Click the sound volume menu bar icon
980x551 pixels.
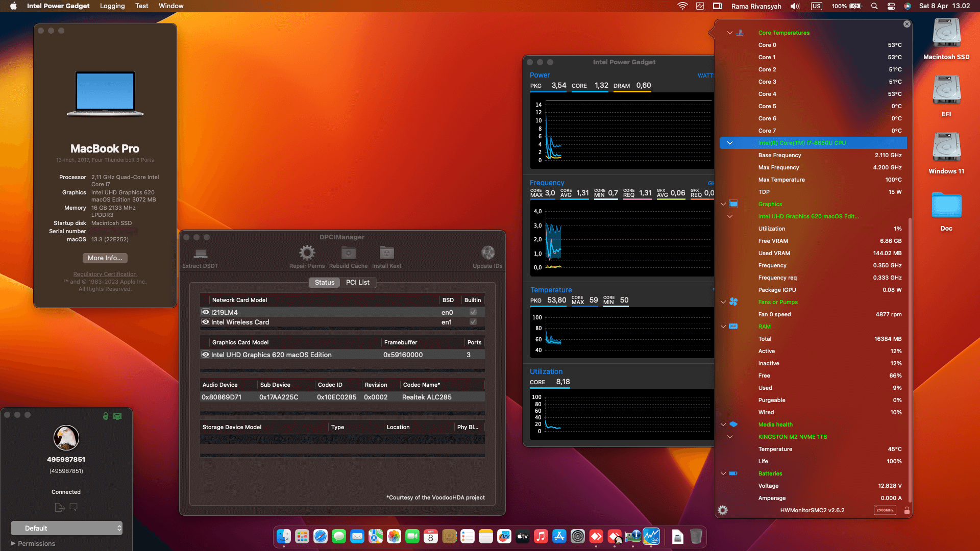tap(795, 6)
